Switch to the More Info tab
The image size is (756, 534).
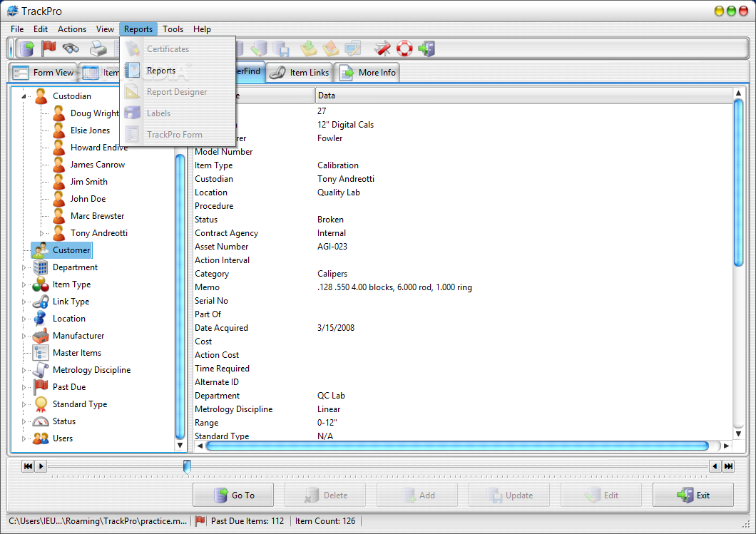coord(367,73)
